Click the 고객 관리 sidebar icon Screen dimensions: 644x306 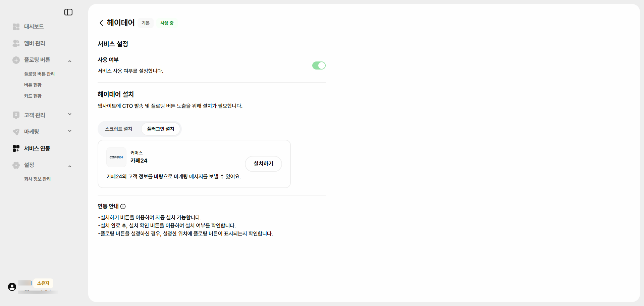[16, 115]
